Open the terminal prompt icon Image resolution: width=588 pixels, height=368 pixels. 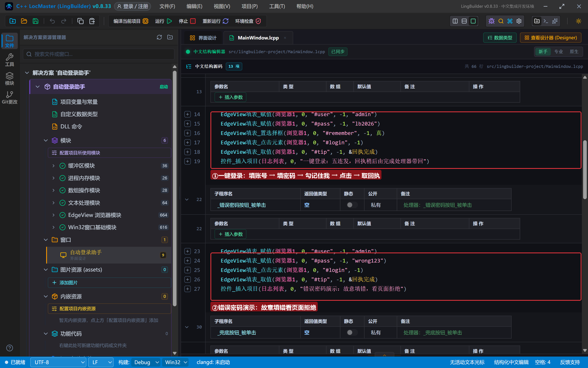[x=546, y=21]
